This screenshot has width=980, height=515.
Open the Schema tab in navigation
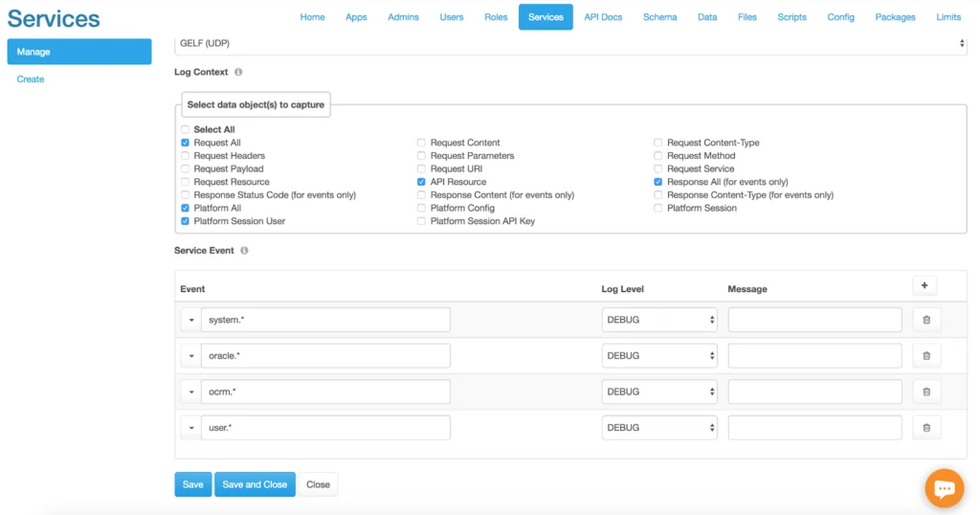click(x=659, y=17)
